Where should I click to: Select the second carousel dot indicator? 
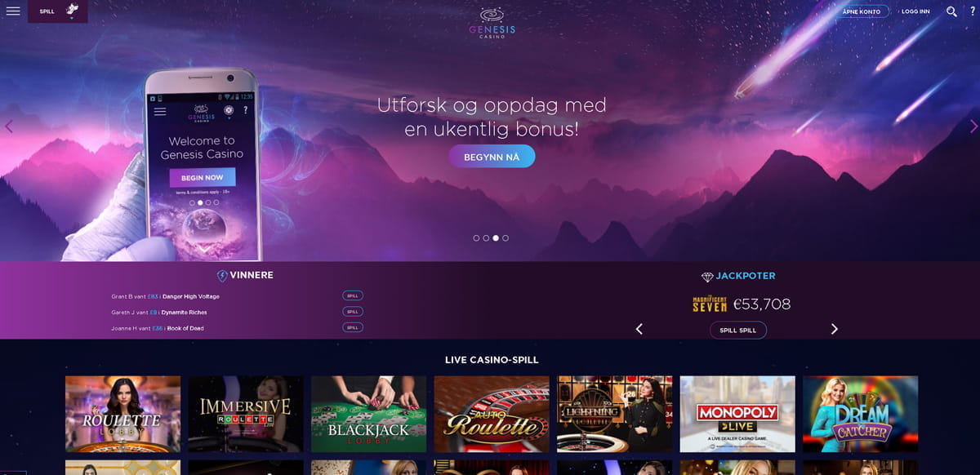(486, 238)
